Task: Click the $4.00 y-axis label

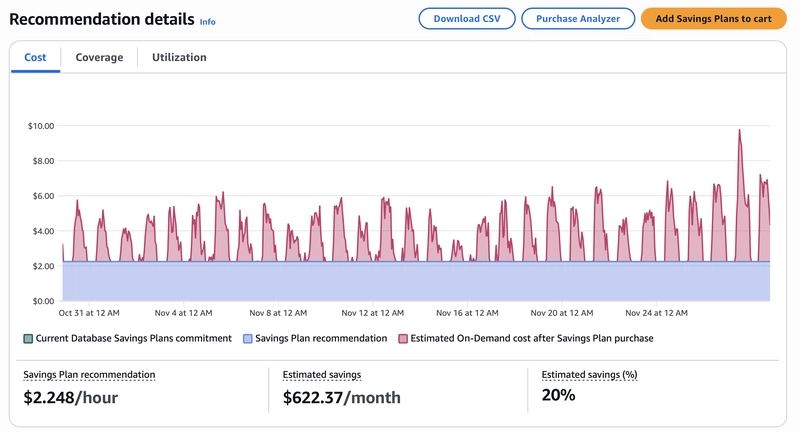Action: 43,231
